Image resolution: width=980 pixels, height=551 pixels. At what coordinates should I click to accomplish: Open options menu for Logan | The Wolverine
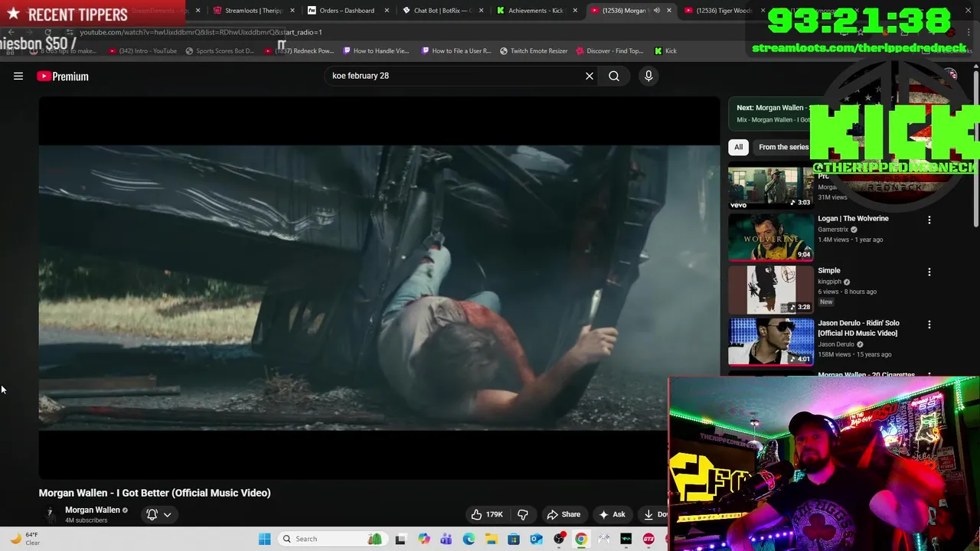(929, 220)
